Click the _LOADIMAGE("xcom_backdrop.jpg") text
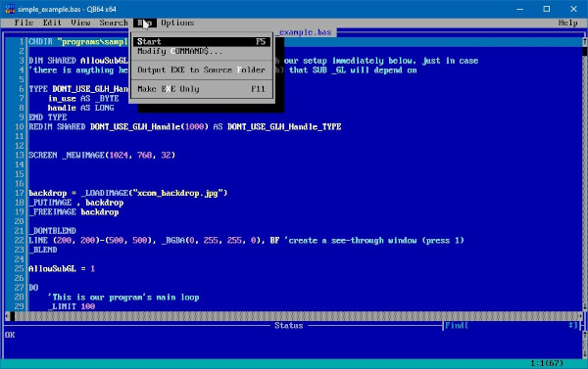 coord(154,193)
